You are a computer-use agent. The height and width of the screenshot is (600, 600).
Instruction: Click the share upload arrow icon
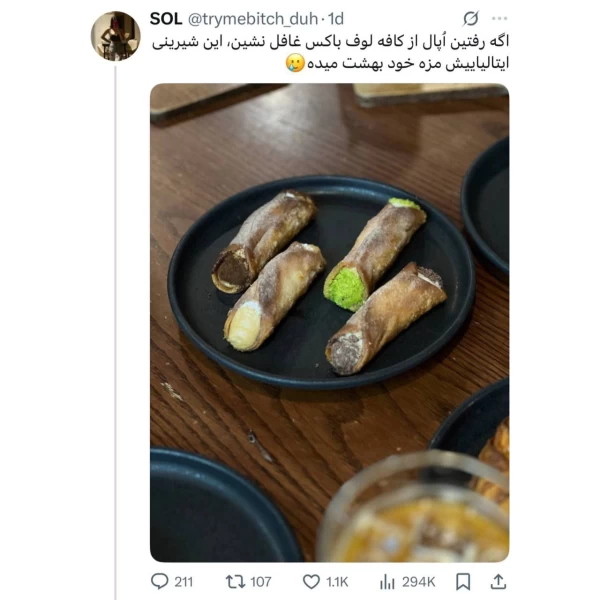[x=498, y=582]
